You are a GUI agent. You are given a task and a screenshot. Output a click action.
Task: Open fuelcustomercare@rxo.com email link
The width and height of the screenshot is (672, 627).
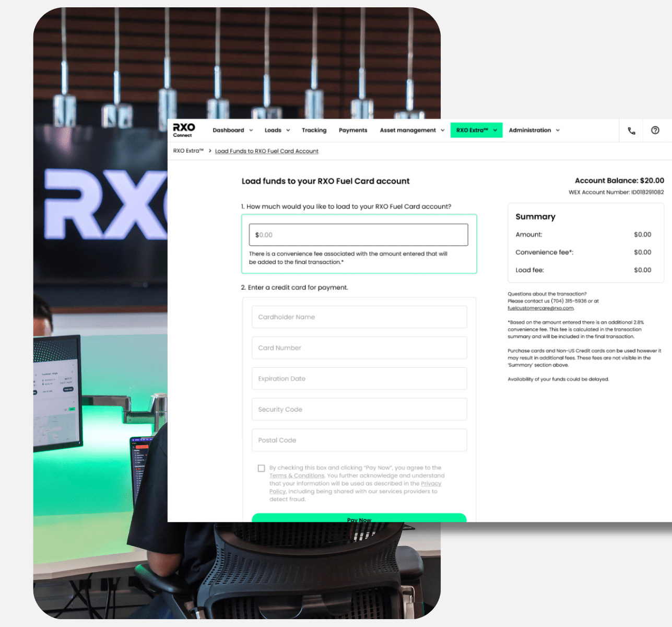540,308
